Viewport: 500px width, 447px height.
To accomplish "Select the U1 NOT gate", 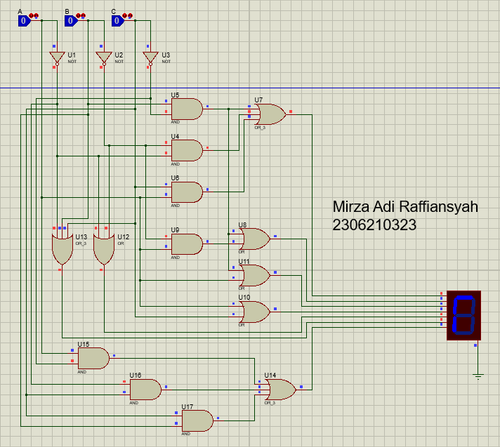I will tap(57, 58).
